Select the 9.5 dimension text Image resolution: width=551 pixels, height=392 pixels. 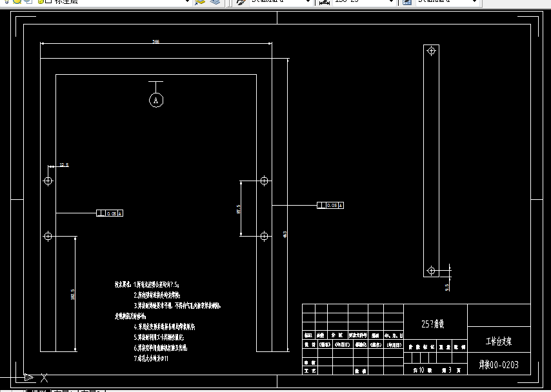click(x=447, y=288)
